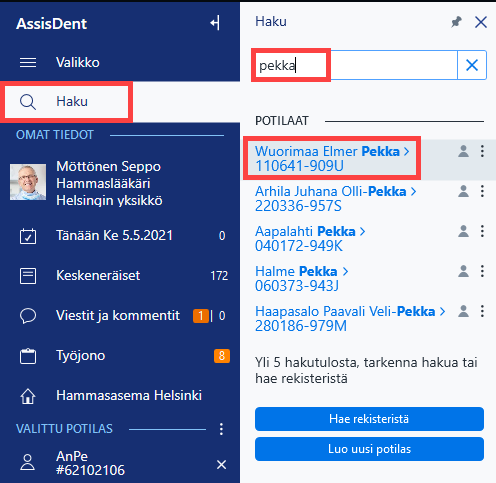Remove selected patient AnPe with X
The width and height of the screenshot is (496, 483).
point(222,464)
